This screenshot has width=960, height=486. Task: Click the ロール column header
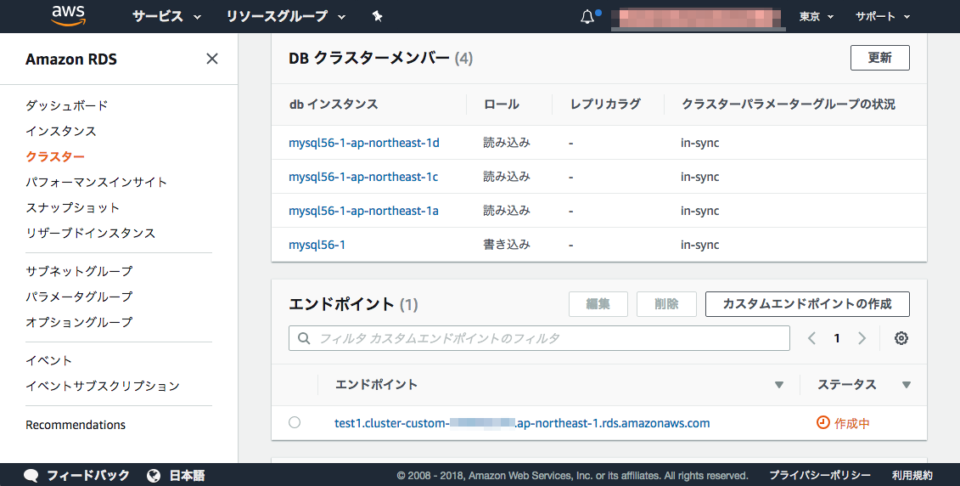(501, 104)
